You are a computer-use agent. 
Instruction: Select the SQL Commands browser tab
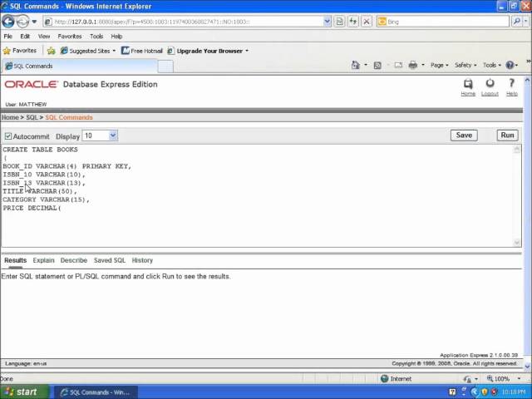[80, 66]
